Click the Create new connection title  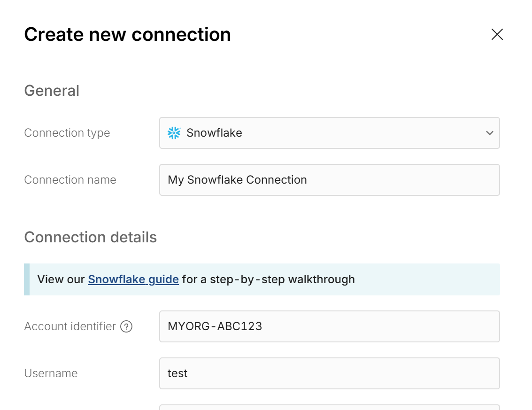coord(128,34)
